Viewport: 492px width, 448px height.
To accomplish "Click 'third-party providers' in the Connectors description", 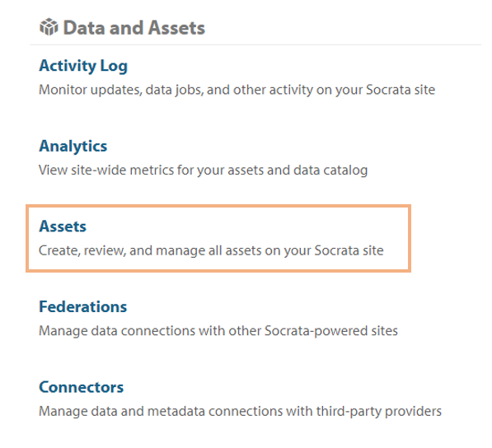I will tap(379, 411).
